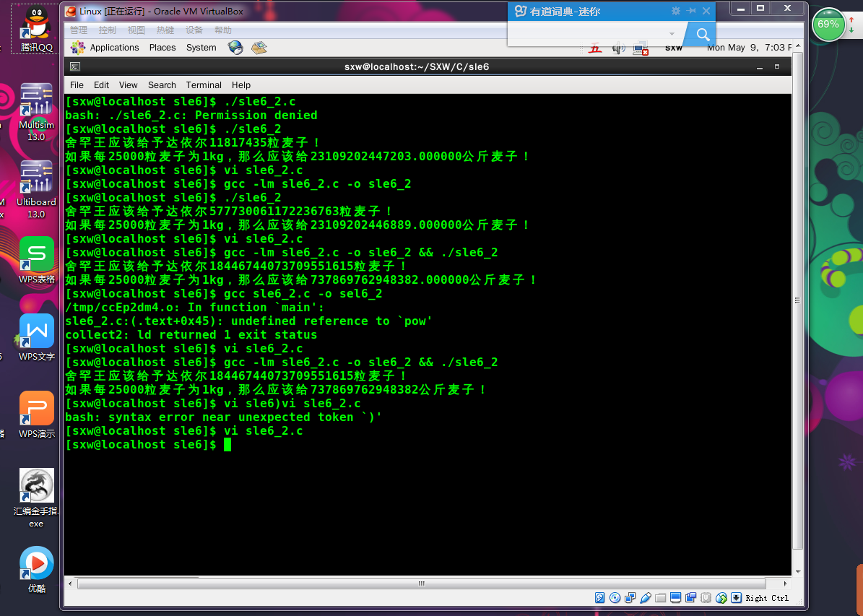The image size is (863, 616).
Task: Click the volume speaker icon in the panel
Action: 619,48
